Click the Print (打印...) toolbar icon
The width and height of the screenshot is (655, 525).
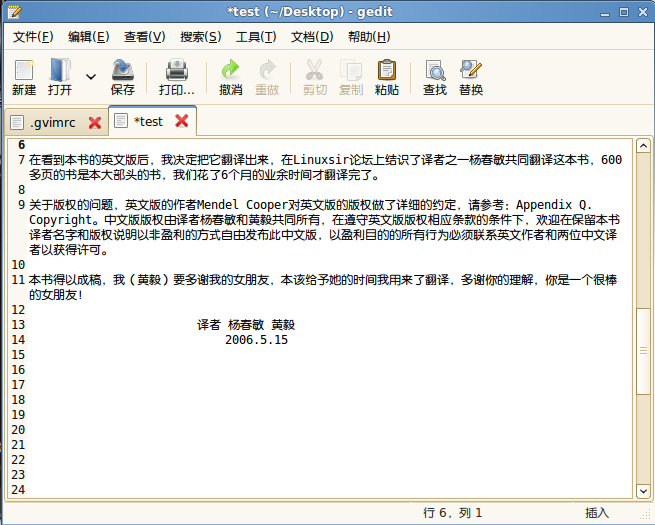[177, 70]
